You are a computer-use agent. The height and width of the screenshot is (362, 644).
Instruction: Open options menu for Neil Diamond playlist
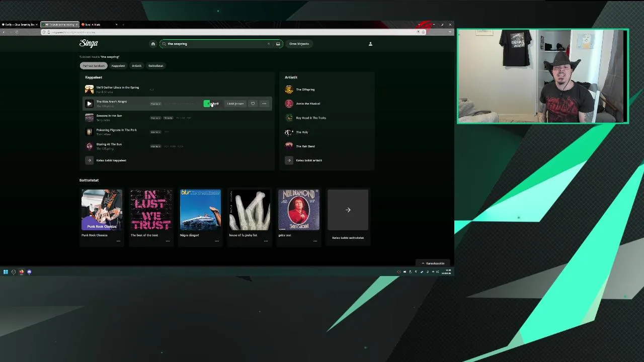[315, 241]
